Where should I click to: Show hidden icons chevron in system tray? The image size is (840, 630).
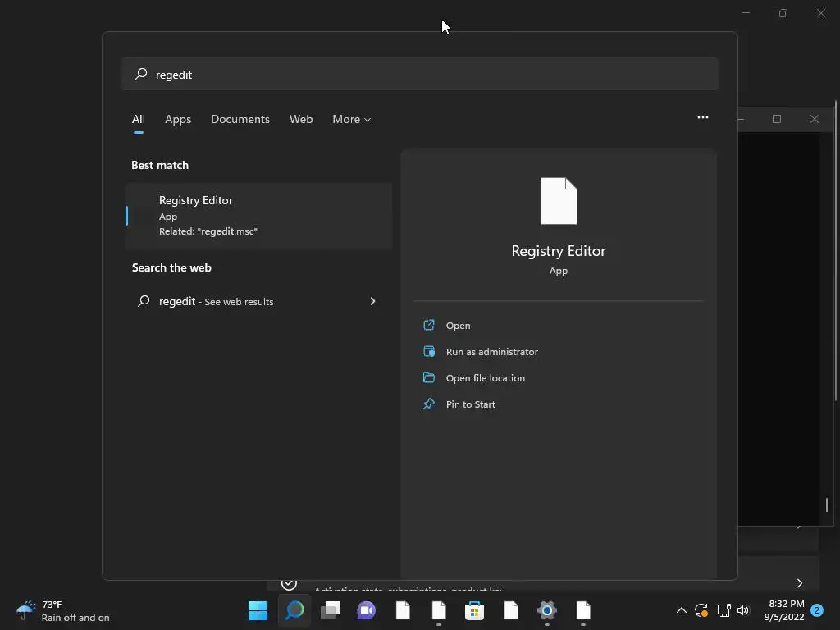(682, 610)
